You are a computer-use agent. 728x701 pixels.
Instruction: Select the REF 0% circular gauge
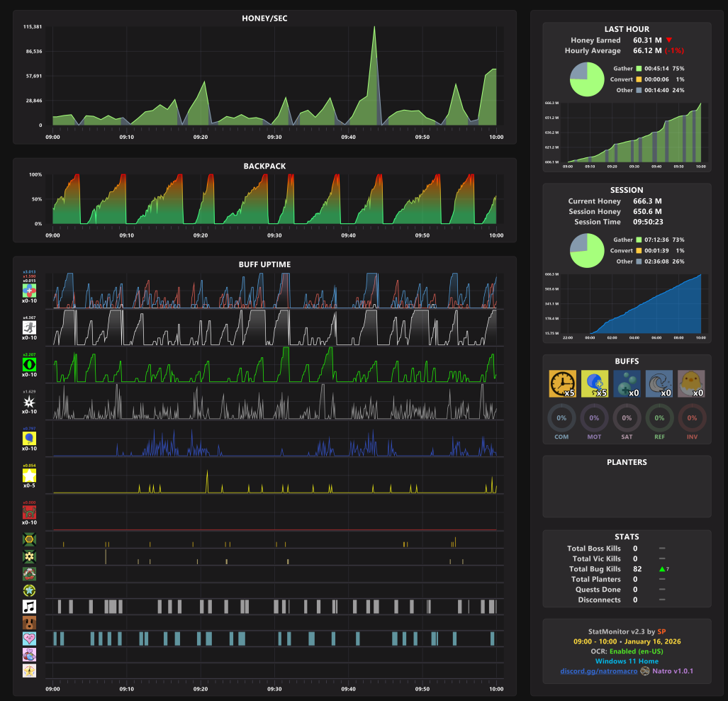(x=659, y=418)
